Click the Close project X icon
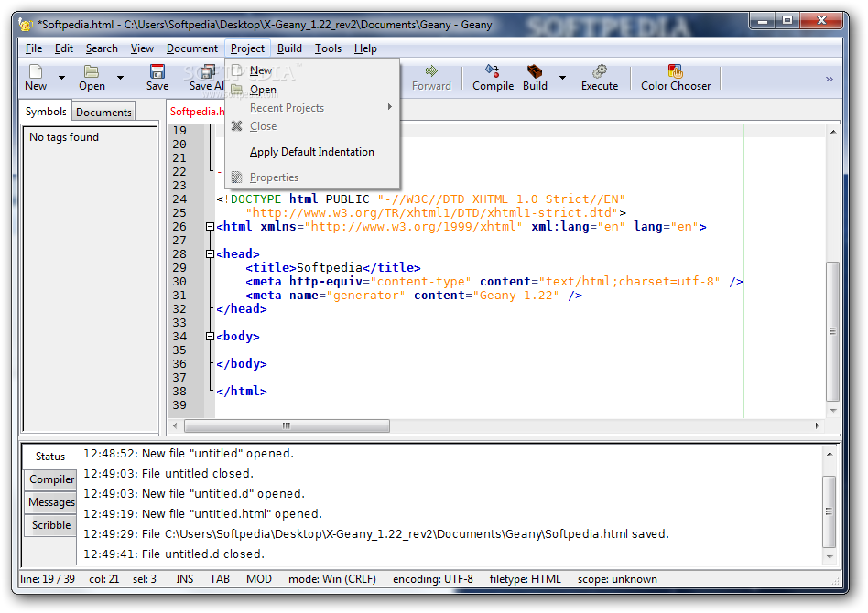Viewport: 868px width, 613px height. (x=237, y=126)
